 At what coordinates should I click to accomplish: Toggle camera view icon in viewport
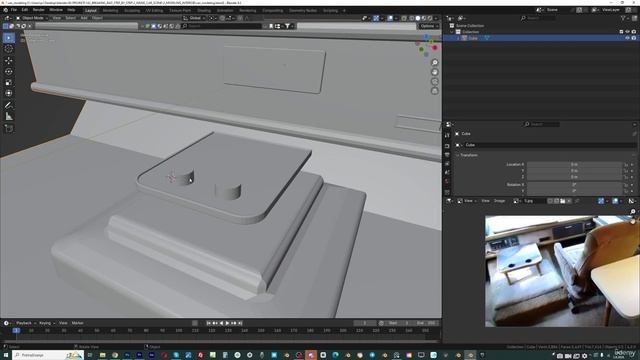[x=435, y=82]
